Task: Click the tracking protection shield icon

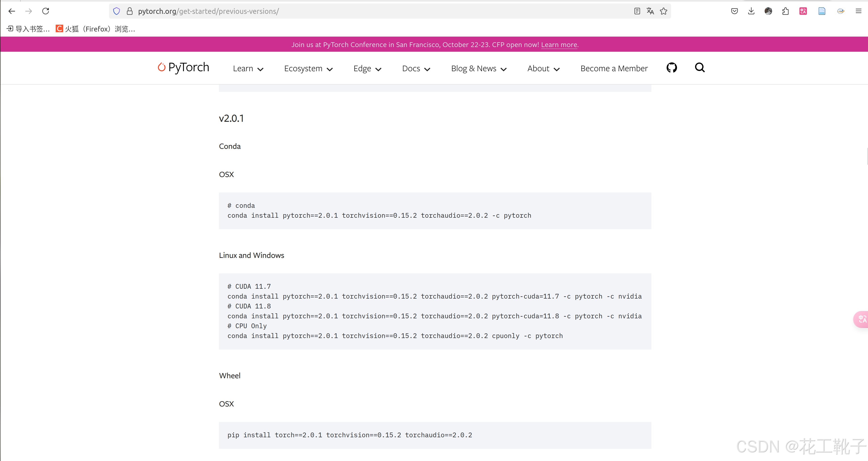Action: click(x=117, y=11)
